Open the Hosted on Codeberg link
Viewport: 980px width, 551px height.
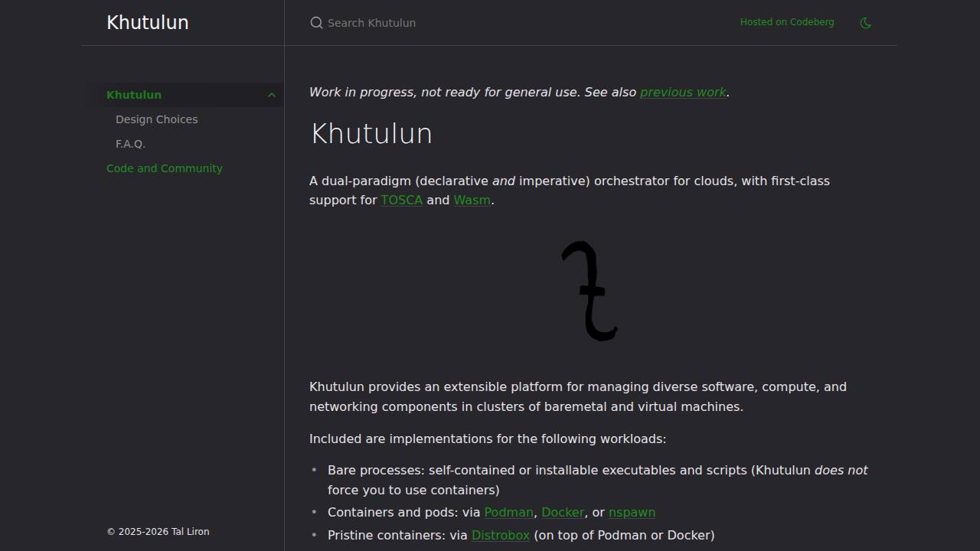(x=787, y=22)
